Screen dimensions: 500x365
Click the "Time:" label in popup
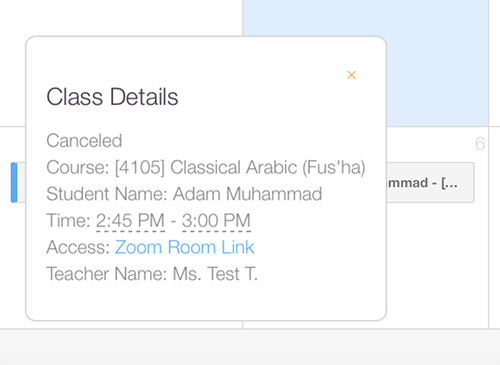pos(68,221)
